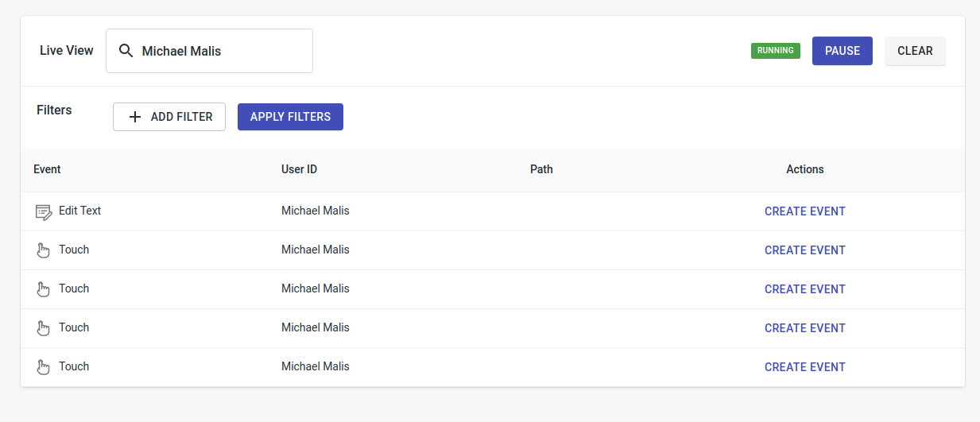
Task: Create event from Edit Text row
Action: click(805, 211)
